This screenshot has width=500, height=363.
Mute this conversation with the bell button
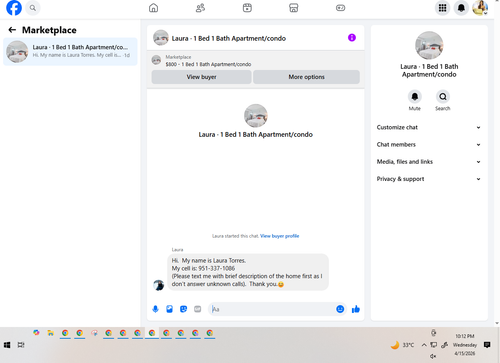click(x=415, y=97)
